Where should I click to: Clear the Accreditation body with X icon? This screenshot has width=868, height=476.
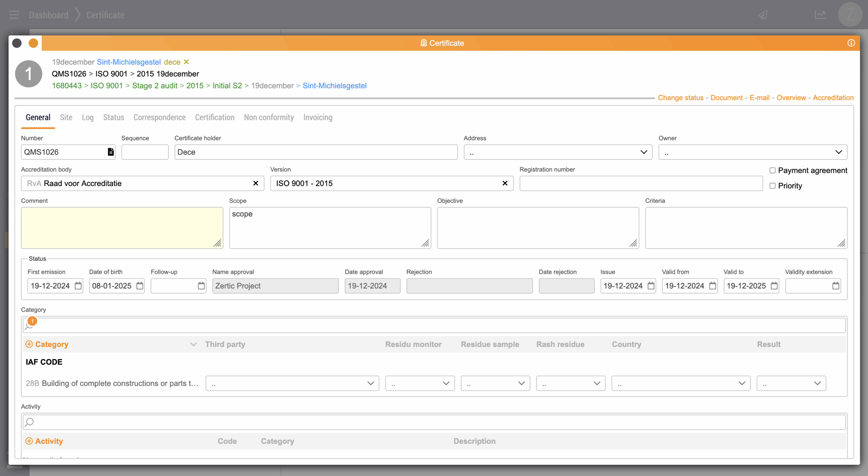(256, 183)
